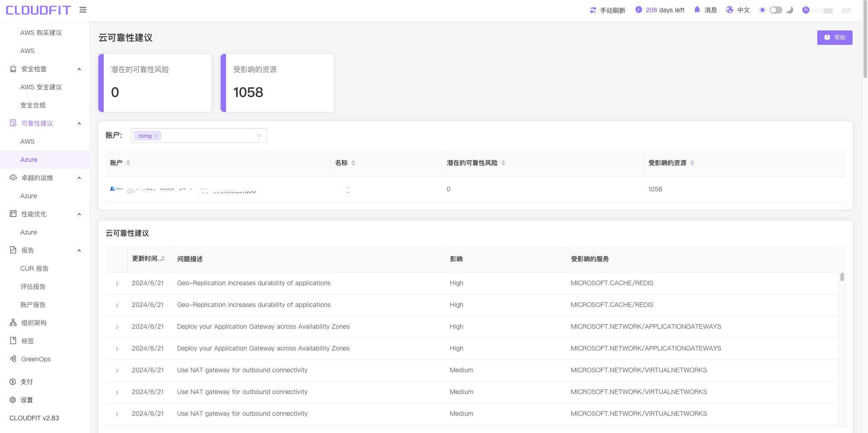Click the 支付 coin icon
Screen dimensions: 868x433
click(x=13, y=382)
